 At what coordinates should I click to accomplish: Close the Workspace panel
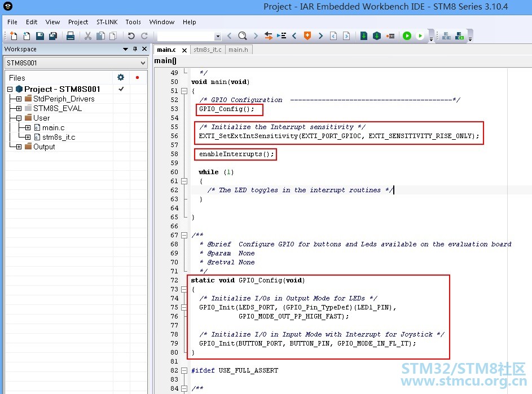[x=144, y=49]
